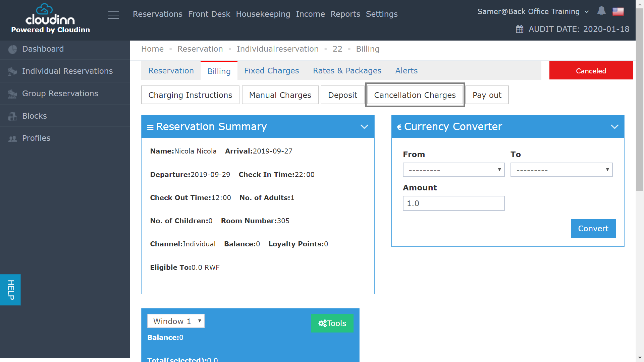Click the Channel Individual value
The image size is (644, 362).
click(x=199, y=244)
